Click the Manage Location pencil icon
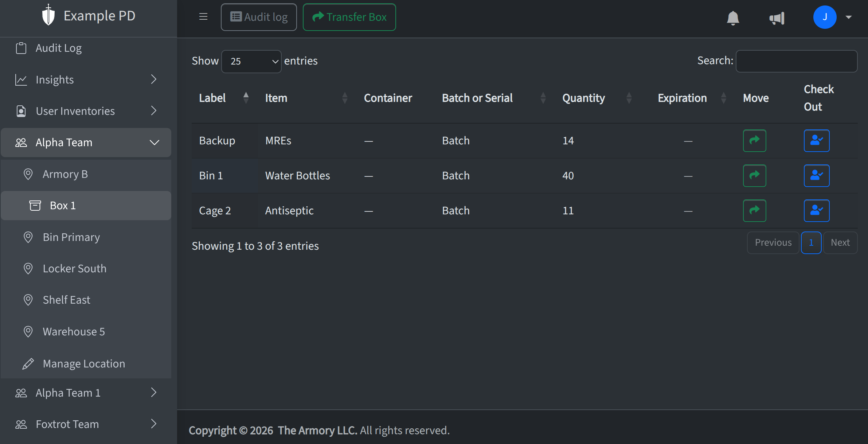The height and width of the screenshot is (444, 868). tap(28, 363)
